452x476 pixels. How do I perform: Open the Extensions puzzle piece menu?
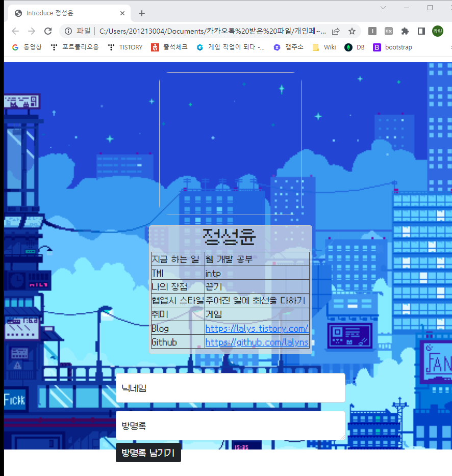[405, 31]
